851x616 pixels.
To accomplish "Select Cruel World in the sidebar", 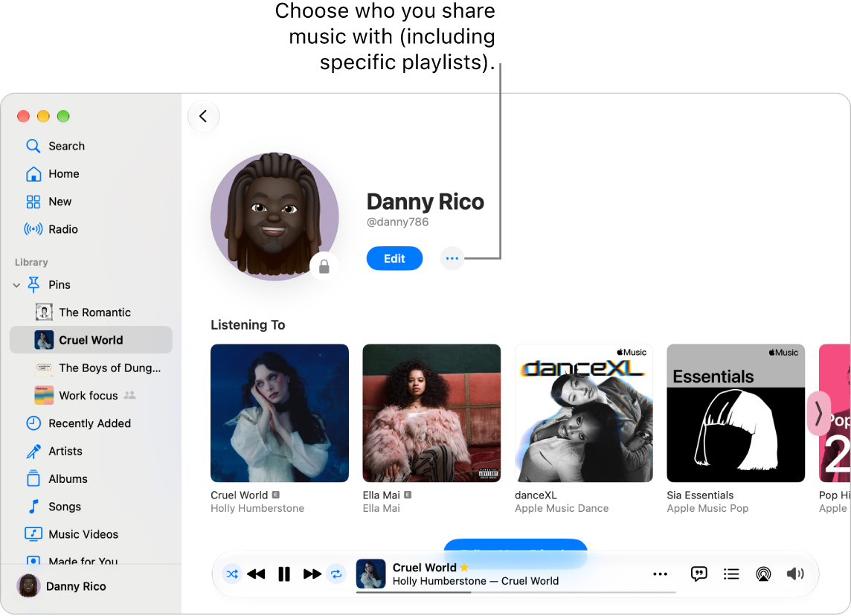I will pyautogui.click(x=91, y=340).
